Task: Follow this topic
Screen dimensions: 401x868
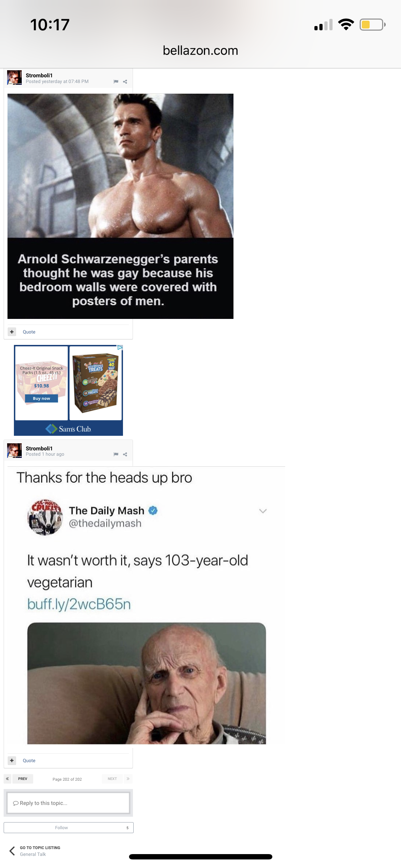Action: coord(68,828)
